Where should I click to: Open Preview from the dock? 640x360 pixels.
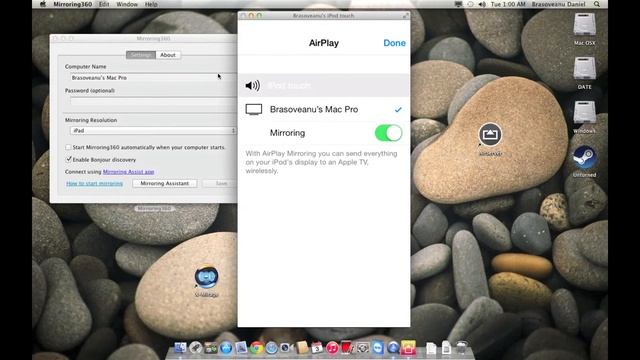tap(241, 347)
